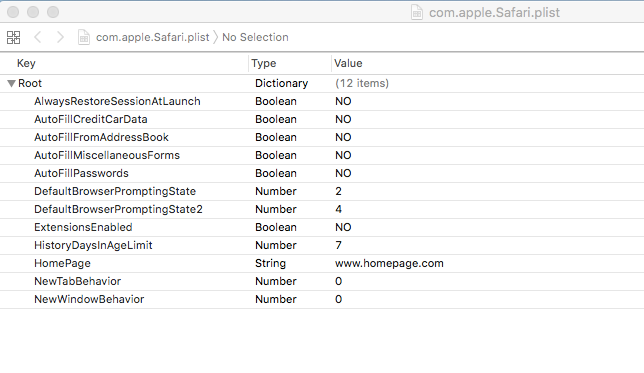Select the AlwaysRestoreSessionAtLaunch key row
The image size is (644, 373).
pyautogui.click(x=322, y=101)
